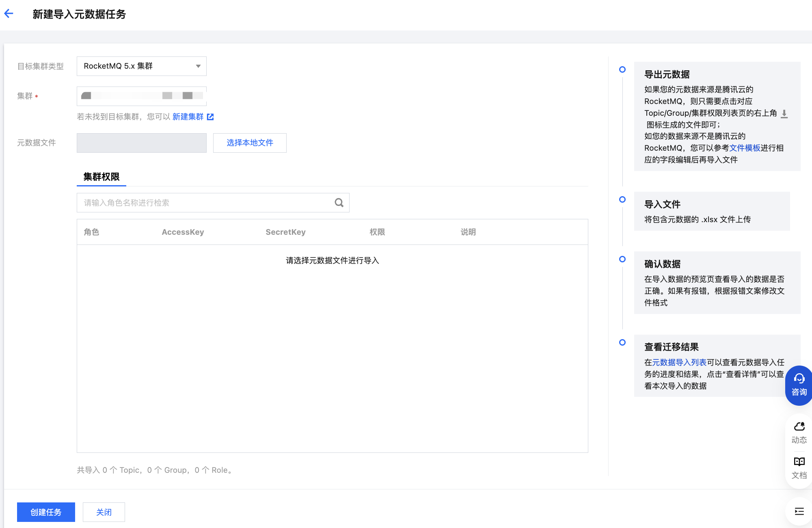Open the 目标集群类型 RocketMQ 5.x dropdown
Screen dimensions: 812x528
tap(141, 66)
